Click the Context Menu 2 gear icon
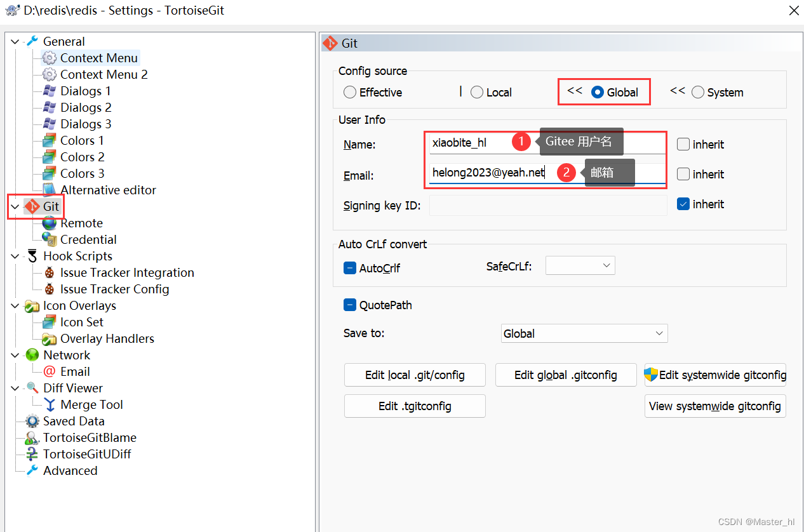 pyautogui.click(x=49, y=74)
